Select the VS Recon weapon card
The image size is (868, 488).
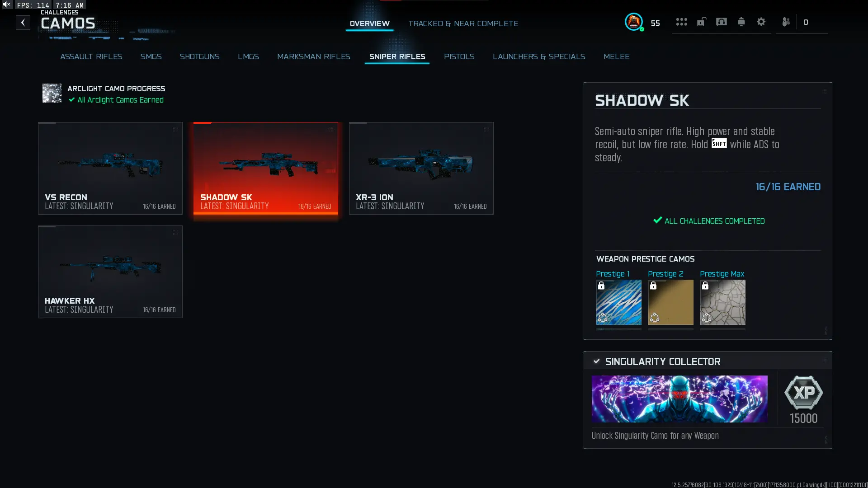click(110, 168)
